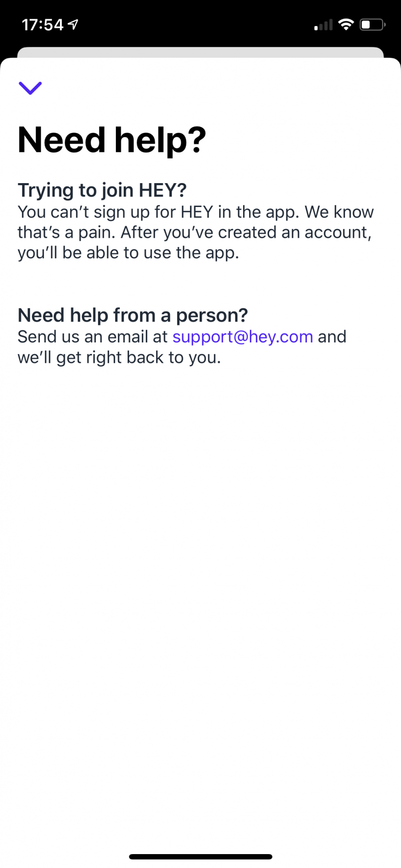Tap the Wi-Fi status icon
Screen dimensions: 401x868
pyautogui.click(x=346, y=25)
